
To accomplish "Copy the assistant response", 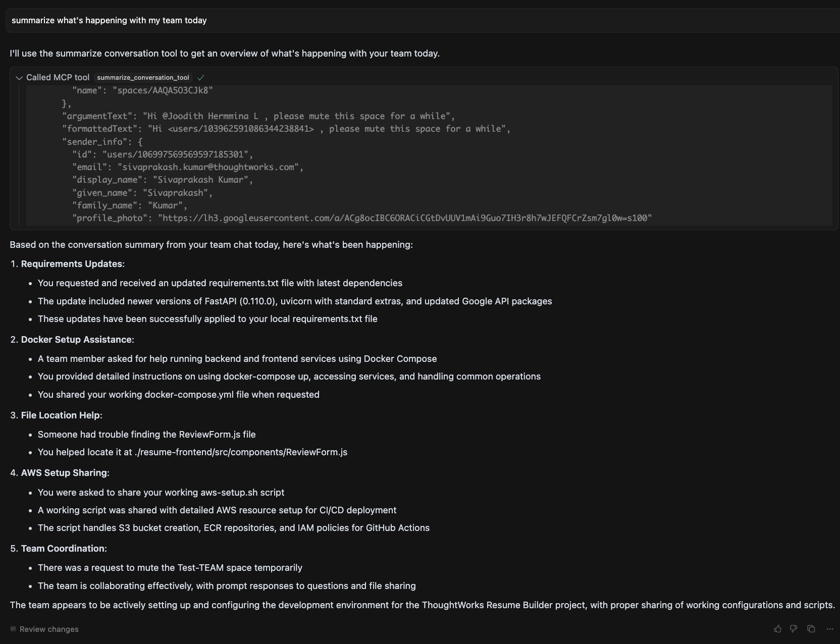I will click(x=811, y=629).
